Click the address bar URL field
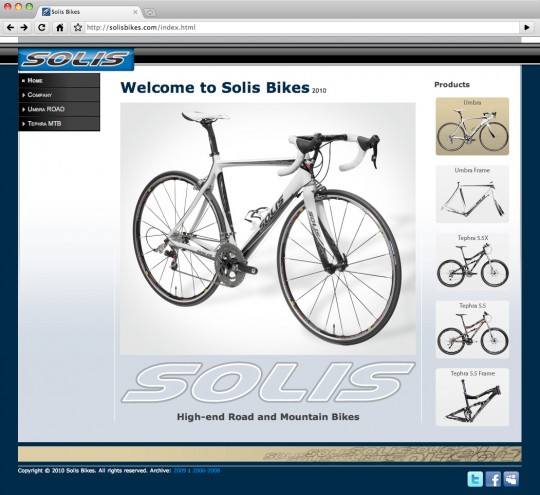The image size is (540, 495). click(x=301, y=27)
